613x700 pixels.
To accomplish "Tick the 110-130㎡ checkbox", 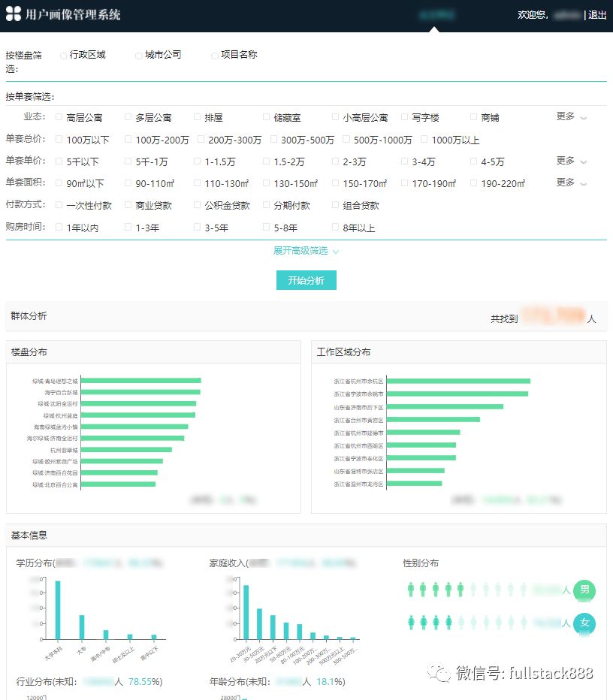I will 197,183.
